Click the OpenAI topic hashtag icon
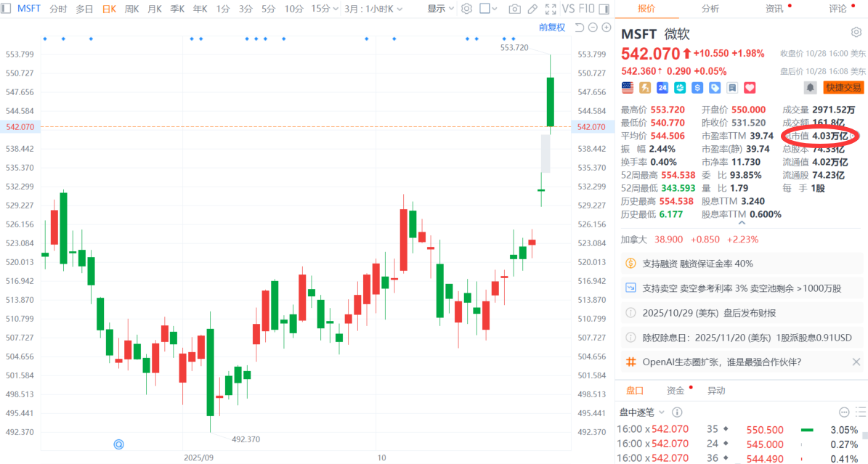This screenshot has width=868, height=464. click(630, 362)
